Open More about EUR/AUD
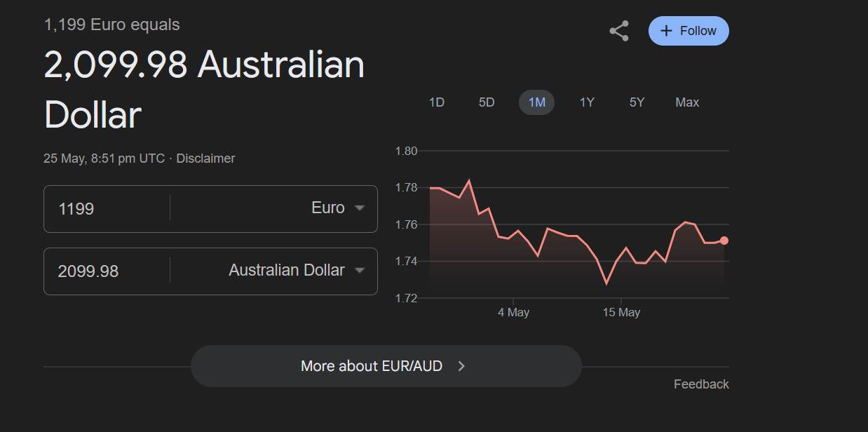868x432 pixels. point(372,366)
